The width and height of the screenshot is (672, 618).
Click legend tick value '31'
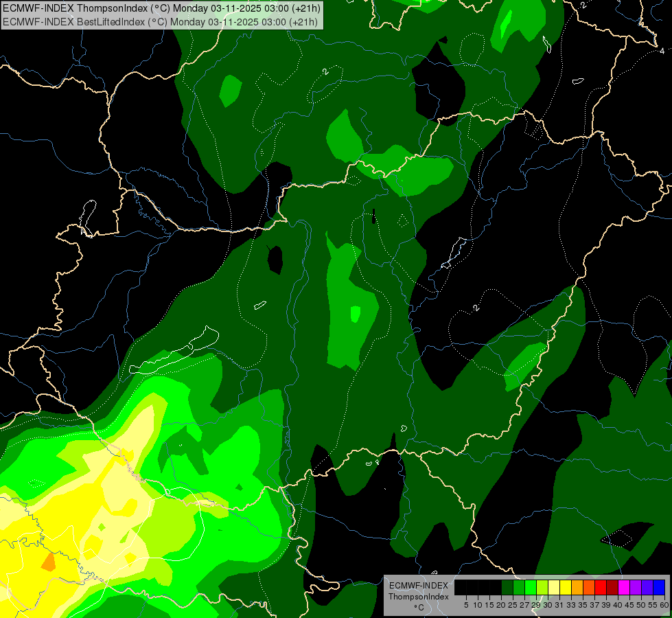(x=559, y=605)
